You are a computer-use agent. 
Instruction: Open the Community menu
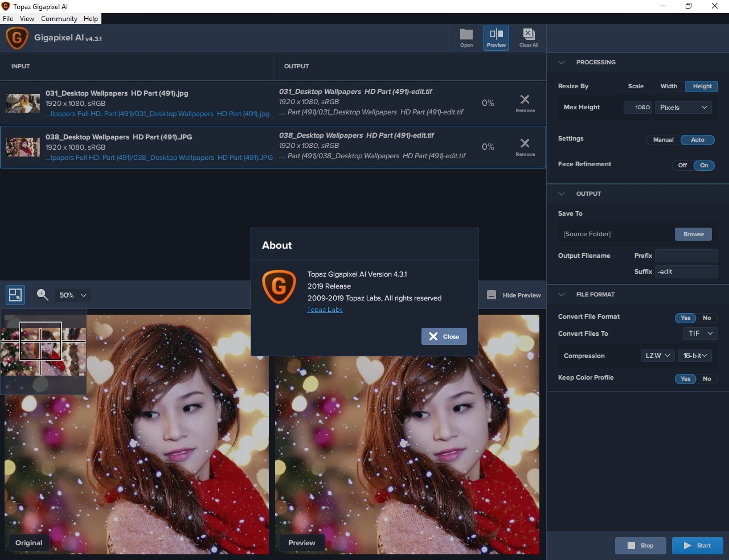tap(59, 19)
